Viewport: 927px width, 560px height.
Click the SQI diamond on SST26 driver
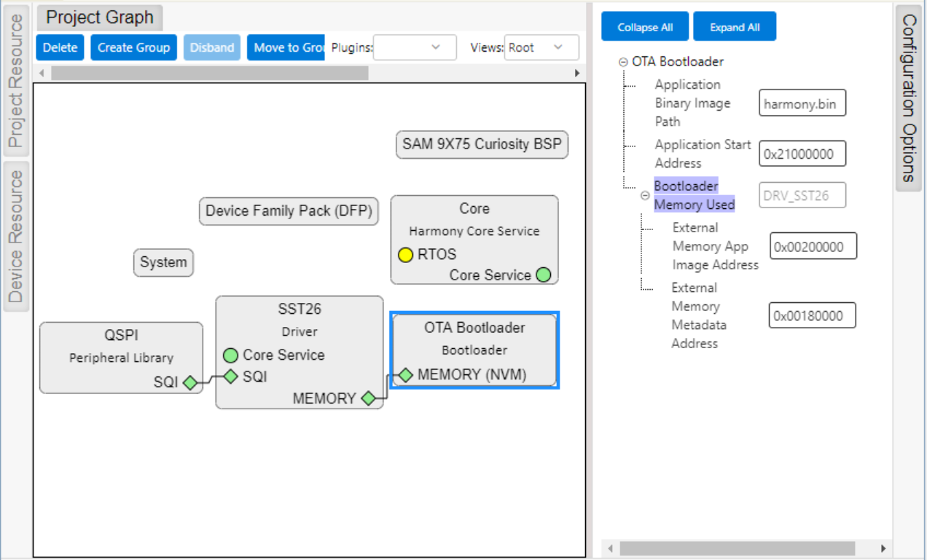[x=231, y=376]
